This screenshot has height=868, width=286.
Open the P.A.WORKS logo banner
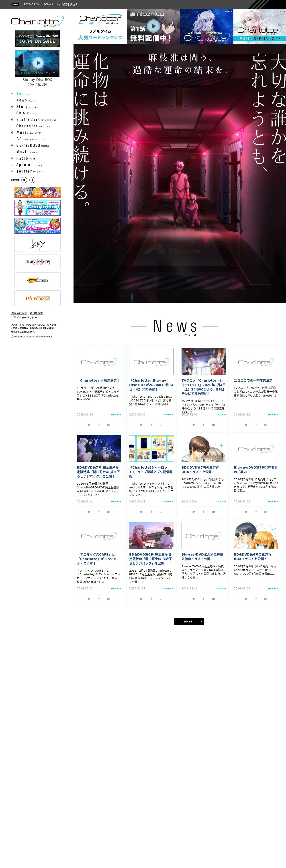(37, 298)
